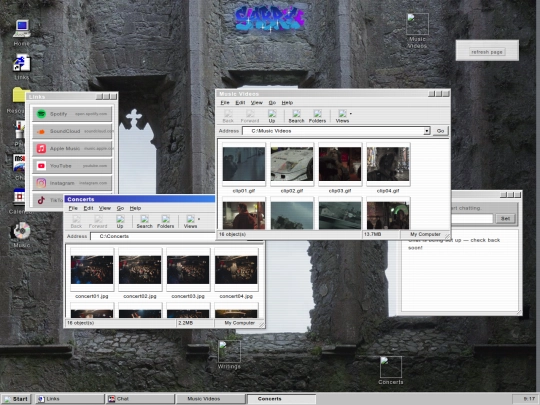
Task: Click the Set button in Chat window
Action: 505,218
